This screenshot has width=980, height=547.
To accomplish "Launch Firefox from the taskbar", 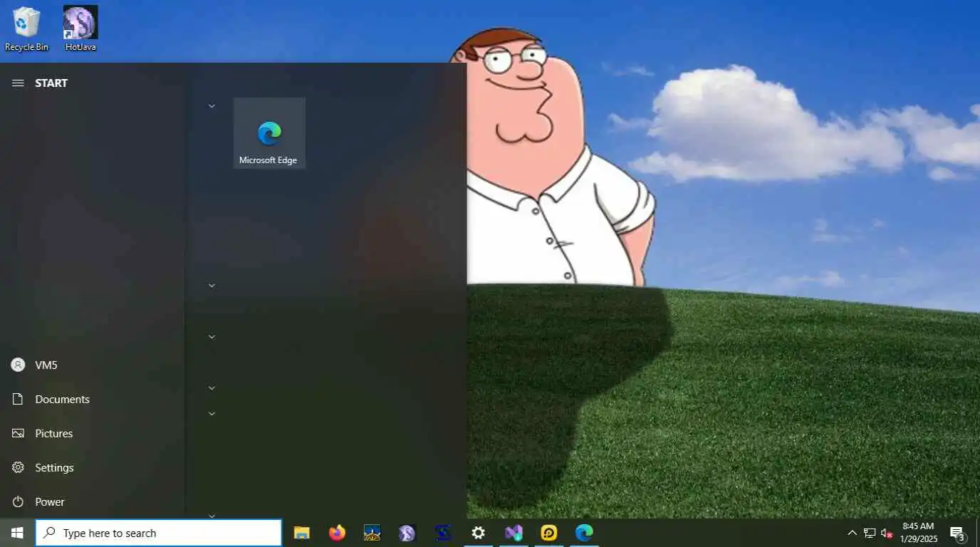I will (x=337, y=533).
